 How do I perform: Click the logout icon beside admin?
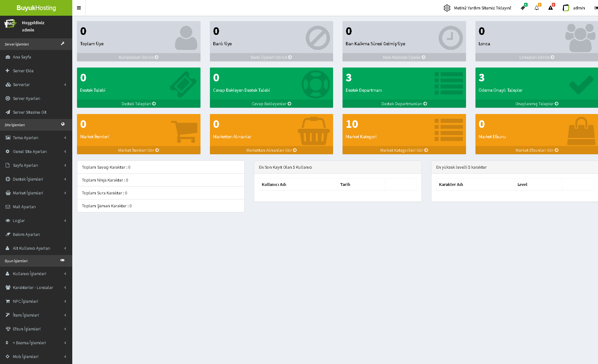coord(596,8)
